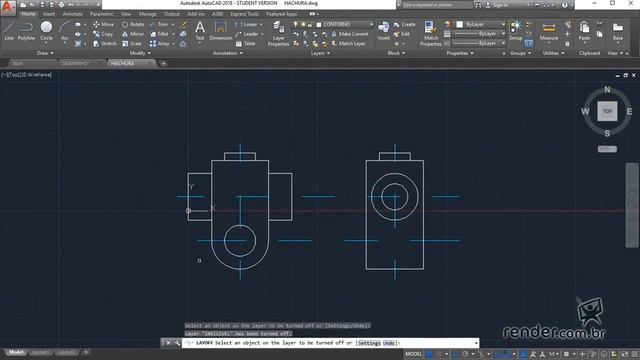This screenshot has height=360, width=640.
Task: Click the Create block button
Action: pos(404,24)
